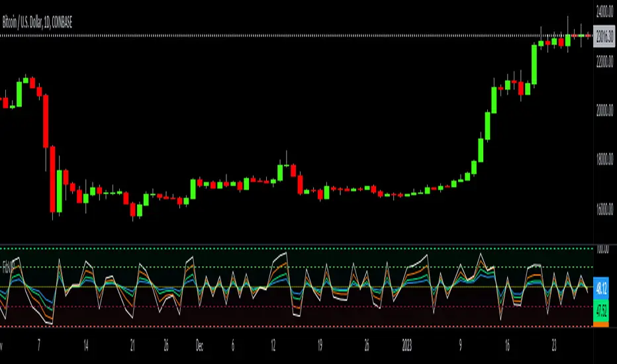Viewport: 617px width, 364px height.
Task: Click the green 47.52 indicator value tag
Action: (x=601, y=311)
